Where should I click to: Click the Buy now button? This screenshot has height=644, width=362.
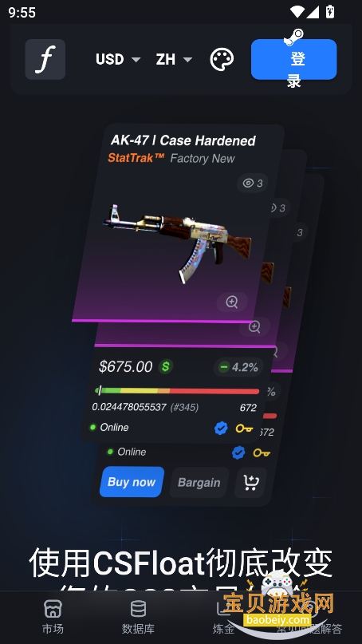tap(132, 482)
